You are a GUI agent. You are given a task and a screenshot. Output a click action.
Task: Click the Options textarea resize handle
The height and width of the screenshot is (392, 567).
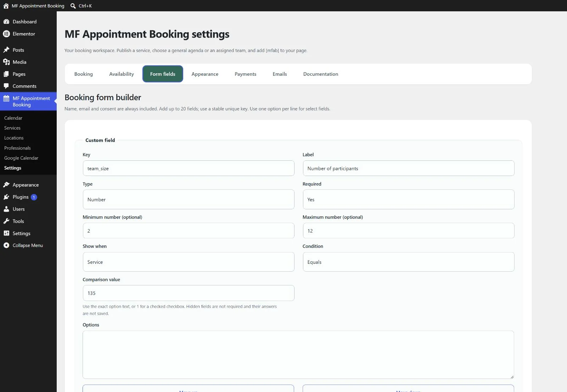(x=512, y=376)
